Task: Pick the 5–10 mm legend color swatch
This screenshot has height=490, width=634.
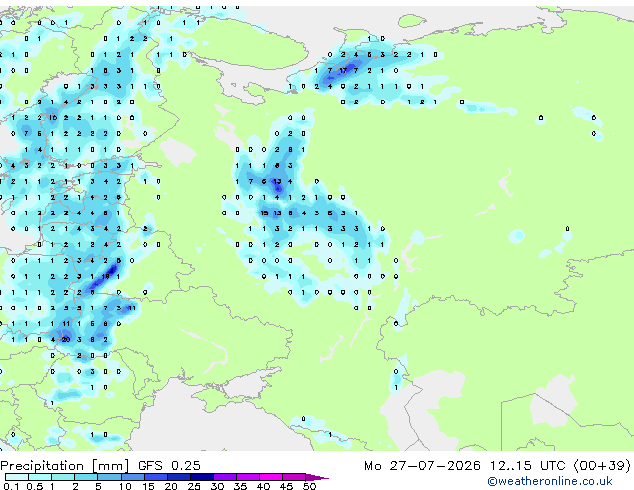Action: click(x=109, y=477)
